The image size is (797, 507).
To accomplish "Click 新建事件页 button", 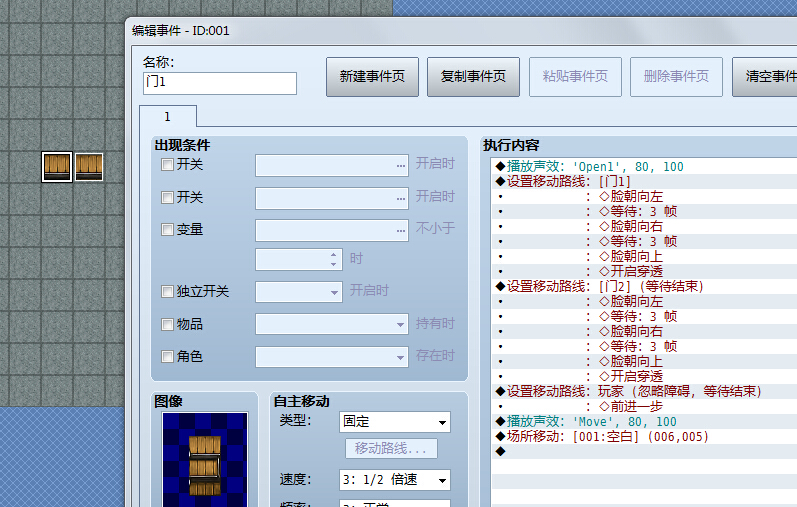I will tap(372, 77).
